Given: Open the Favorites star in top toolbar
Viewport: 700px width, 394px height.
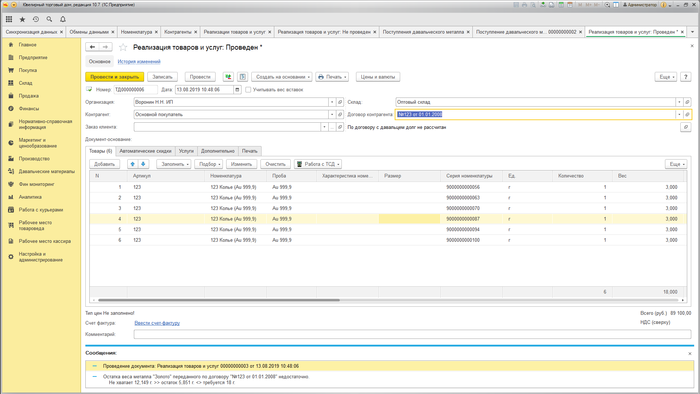Looking at the screenshot, I should pyautogui.click(x=22, y=19).
